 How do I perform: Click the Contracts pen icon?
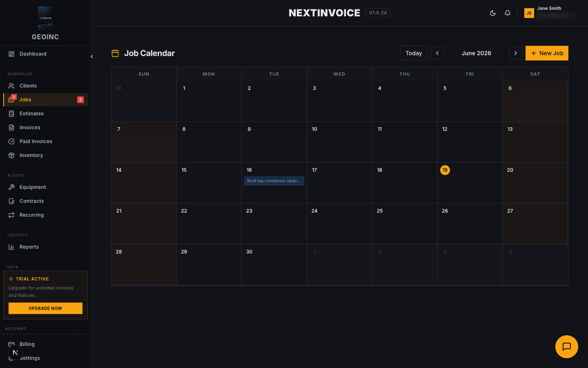tap(11, 201)
